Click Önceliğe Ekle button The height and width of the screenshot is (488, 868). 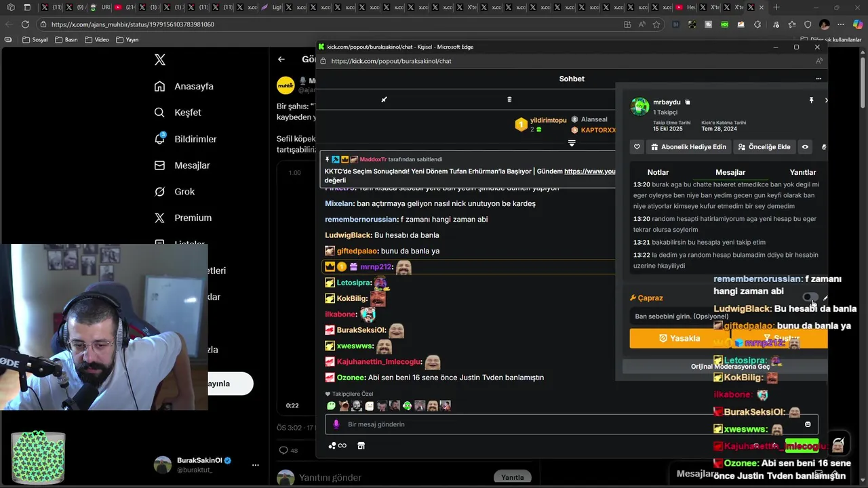pos(764,146)
